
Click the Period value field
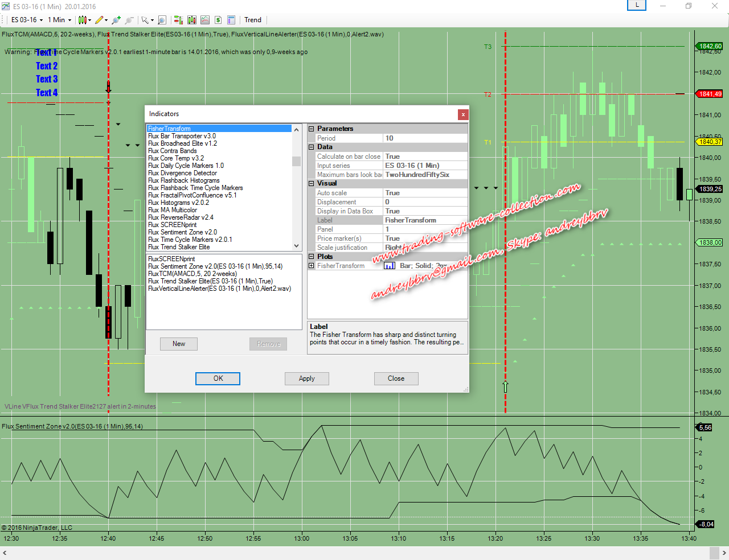click(x=425, y=138)
